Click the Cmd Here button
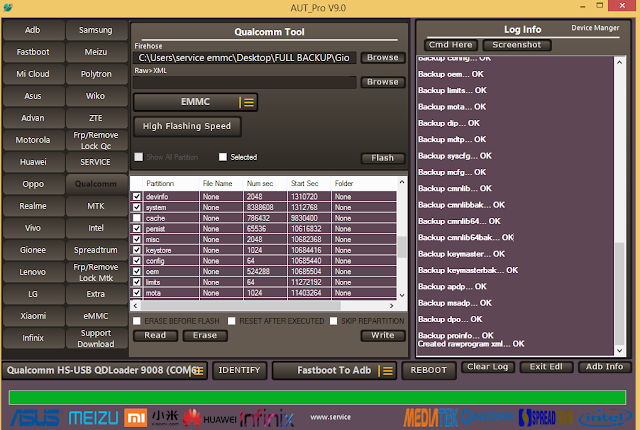This screenshot has height=430, width=640. click(451, 45)
